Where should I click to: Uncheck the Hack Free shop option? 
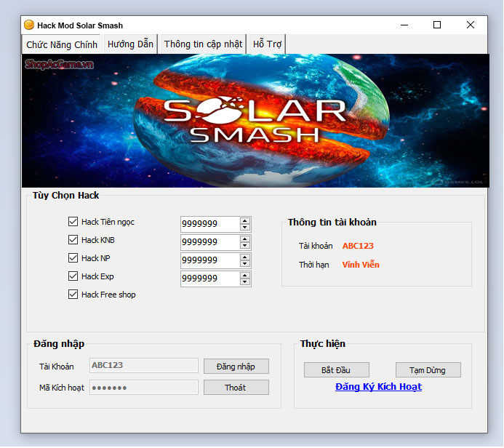click(x=73, y=295)
